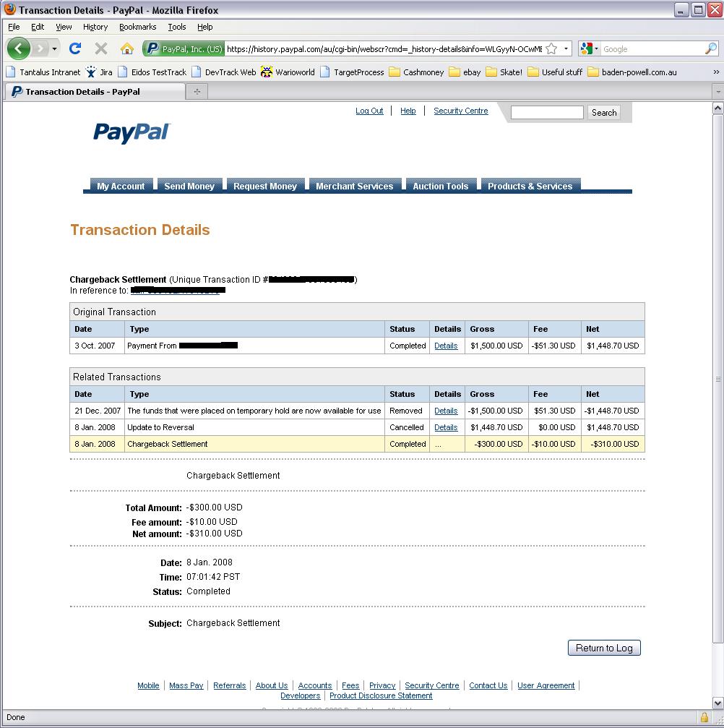Open the Warioworld bookmark
The width and height of the screenshot is (724, 728).
(288, 72)
